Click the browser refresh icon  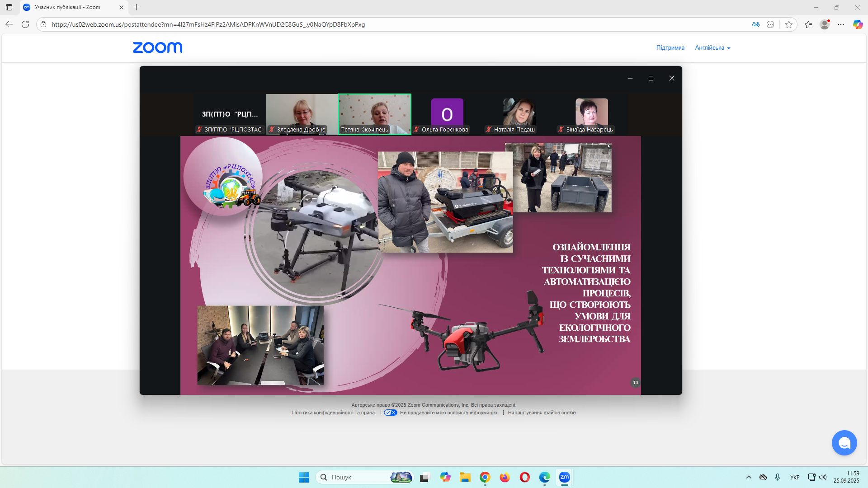(25, 24)
